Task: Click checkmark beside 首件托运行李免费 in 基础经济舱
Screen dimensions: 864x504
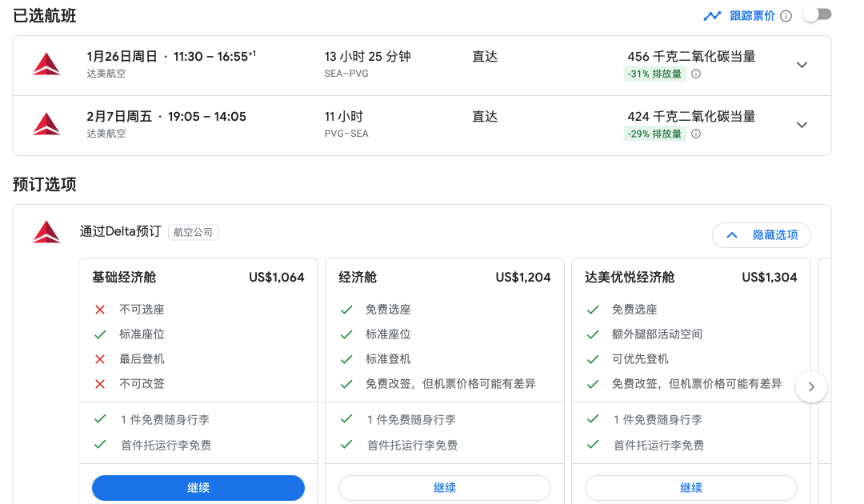Action: pos(100,445)
